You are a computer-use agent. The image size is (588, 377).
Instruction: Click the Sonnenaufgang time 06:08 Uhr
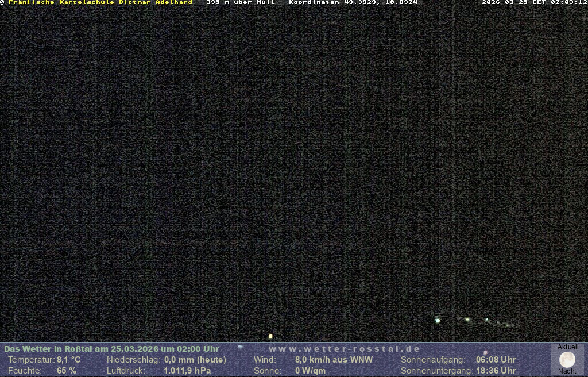click(x=496, y=360)
